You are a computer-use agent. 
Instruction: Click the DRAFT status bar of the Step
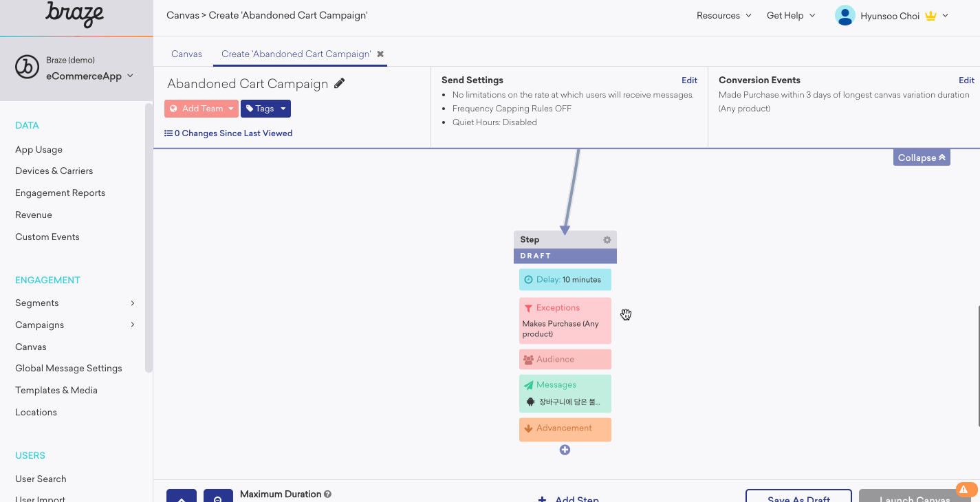(x=565, y=256)
